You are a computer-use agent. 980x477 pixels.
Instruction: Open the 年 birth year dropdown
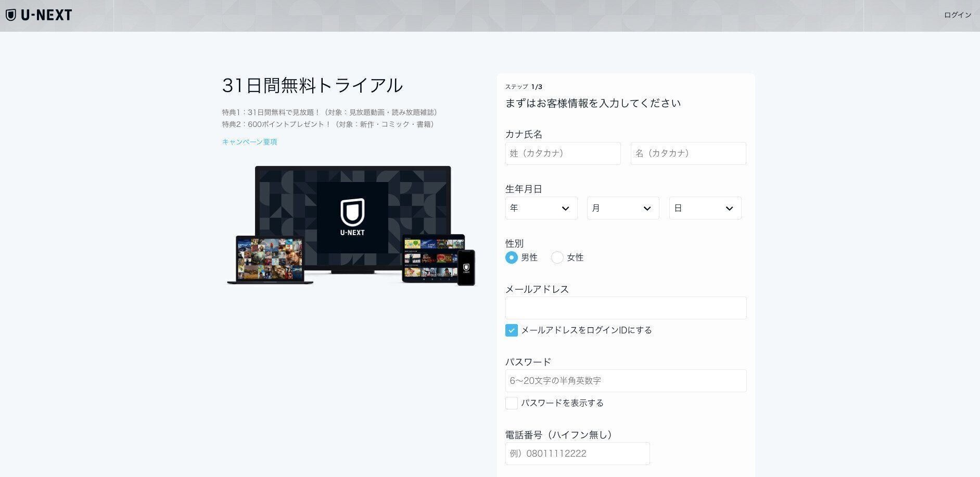541,208
